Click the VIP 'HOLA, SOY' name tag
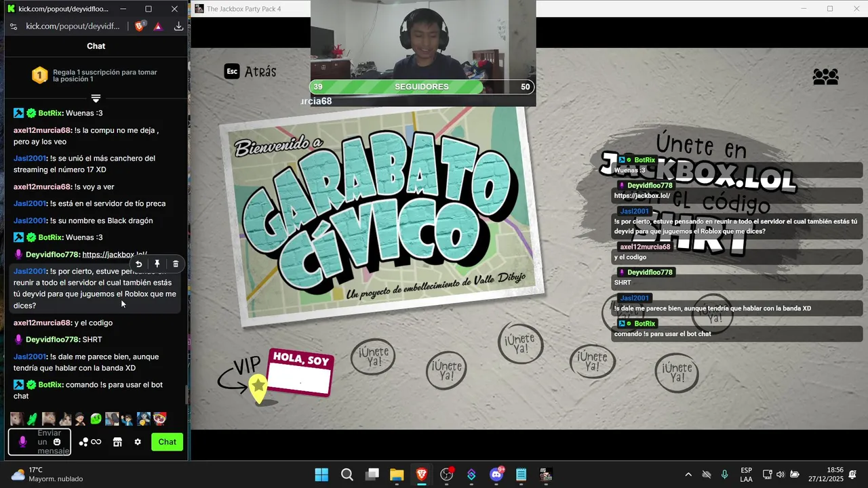Screen dimensions: 868x488 tap(300, 372)
